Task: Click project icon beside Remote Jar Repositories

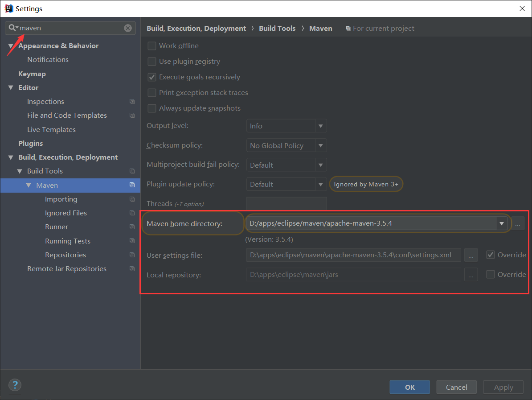Action: pos(132,268)
